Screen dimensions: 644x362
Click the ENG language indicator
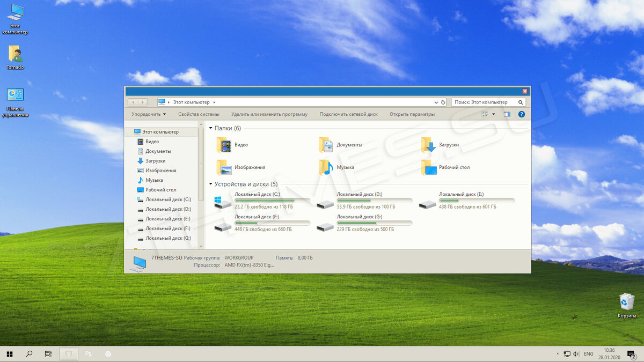pyautogui.click(x=589, y=354)
